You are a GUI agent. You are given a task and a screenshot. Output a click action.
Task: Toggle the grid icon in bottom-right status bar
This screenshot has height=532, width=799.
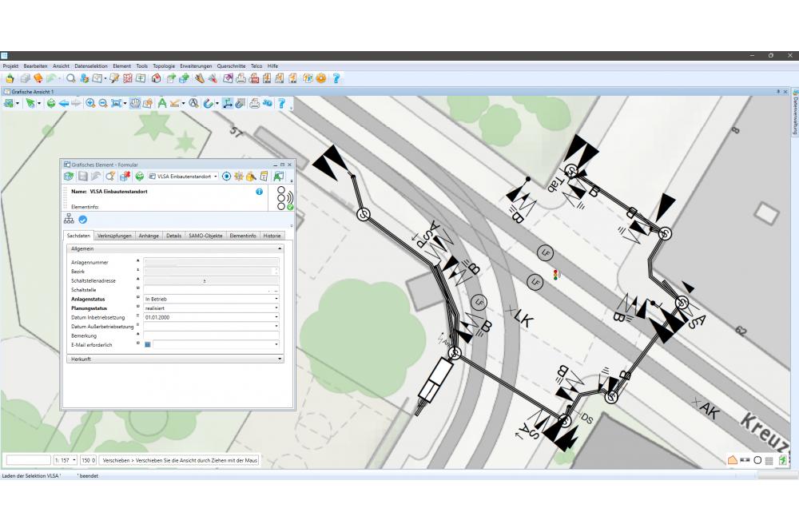[x=769, y=460]
